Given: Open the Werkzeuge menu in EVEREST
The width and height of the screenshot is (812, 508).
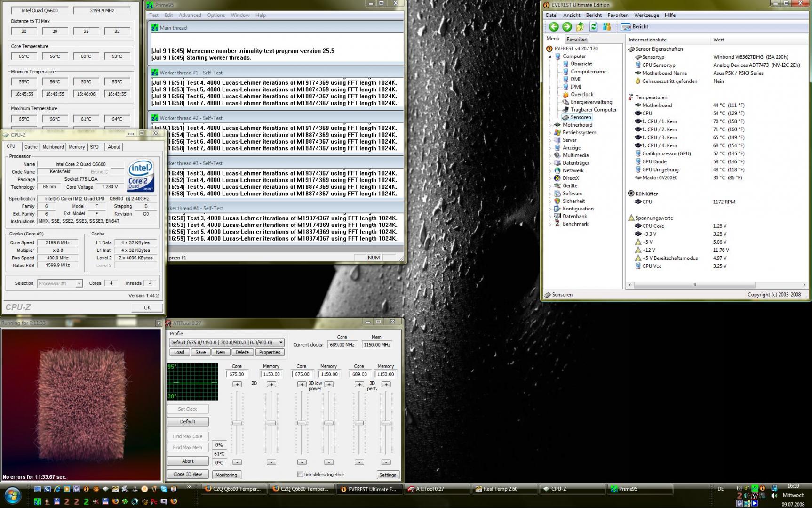Looking at the screenshot, I should coord(646,15).
